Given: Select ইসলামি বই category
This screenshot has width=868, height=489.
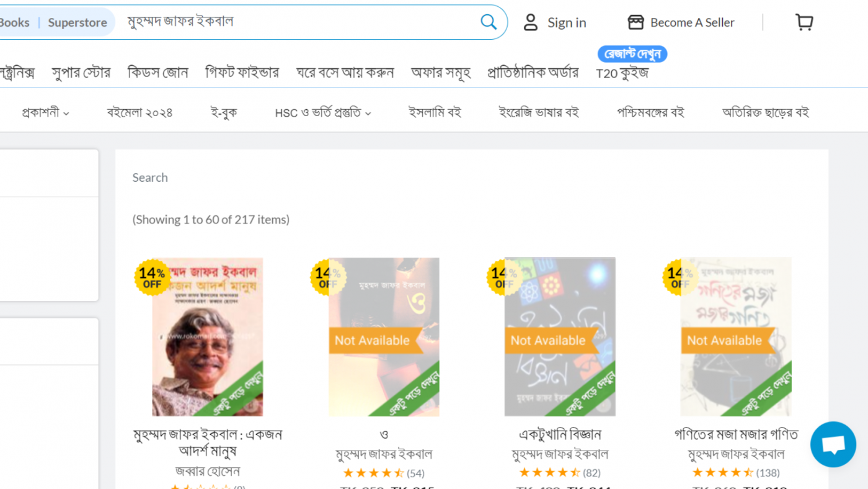Looking at the screenshot, I should [x=435, y=112].
